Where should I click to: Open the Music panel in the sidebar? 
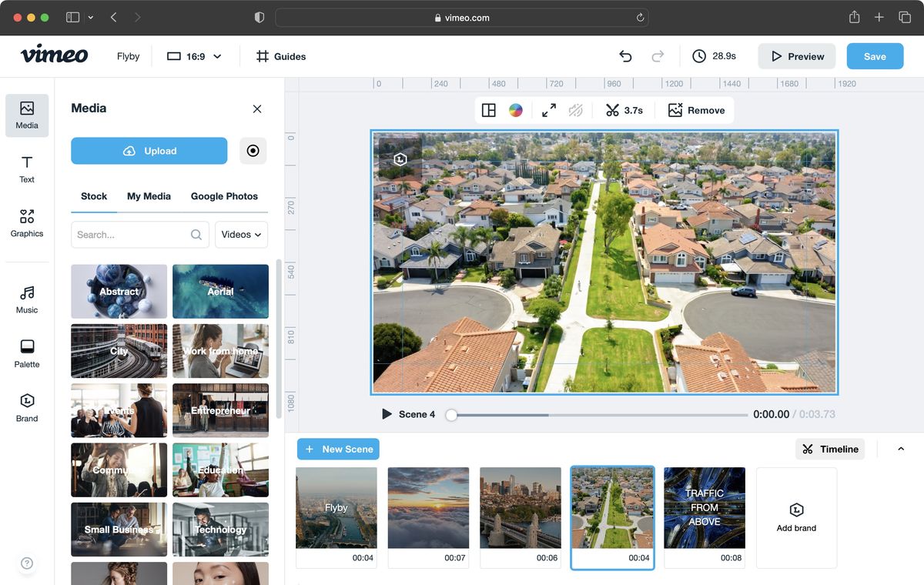27,300
